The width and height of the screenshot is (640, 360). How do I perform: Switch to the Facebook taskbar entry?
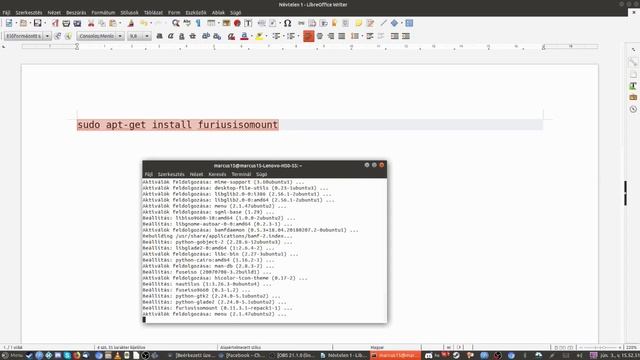(x=242, y=356)
